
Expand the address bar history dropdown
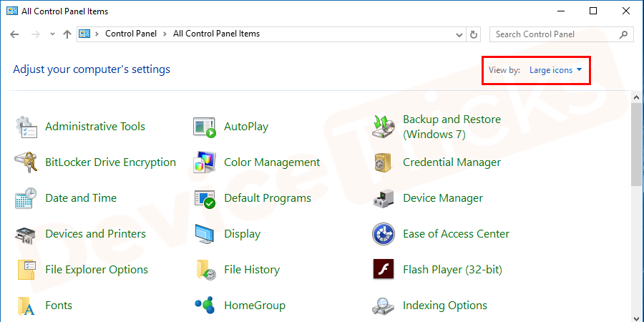460,34
